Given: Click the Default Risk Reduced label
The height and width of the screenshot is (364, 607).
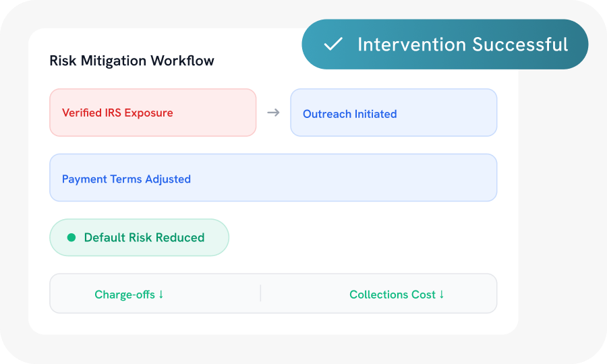Looking at the screenshot, I should click(x=144, y=237).
